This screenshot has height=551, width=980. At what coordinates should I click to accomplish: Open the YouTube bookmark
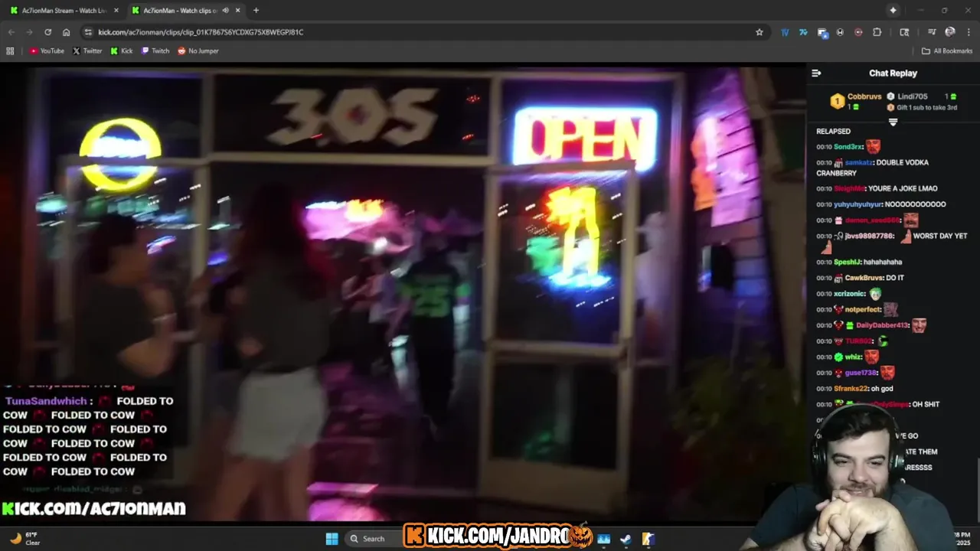tap(47, 51)
